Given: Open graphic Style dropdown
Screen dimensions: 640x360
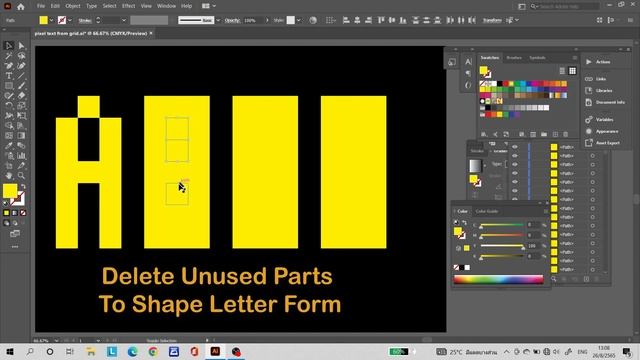Looking at the screenshot, I should click(299, 20).
